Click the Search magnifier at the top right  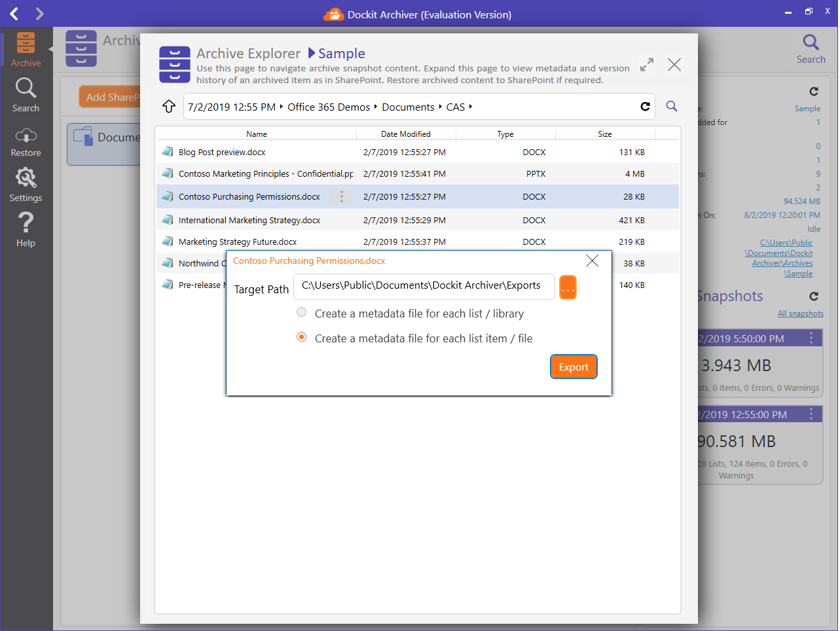(811, 49)
